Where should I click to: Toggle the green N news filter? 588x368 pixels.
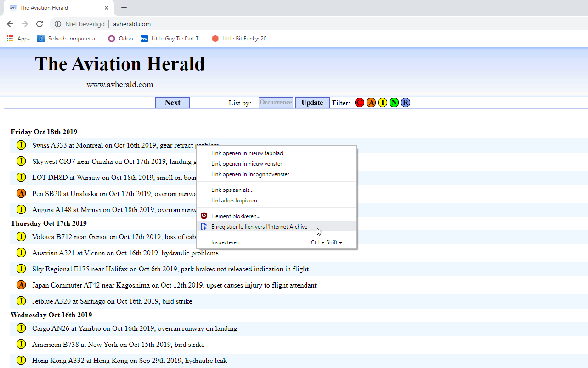[x=394, y=103]
